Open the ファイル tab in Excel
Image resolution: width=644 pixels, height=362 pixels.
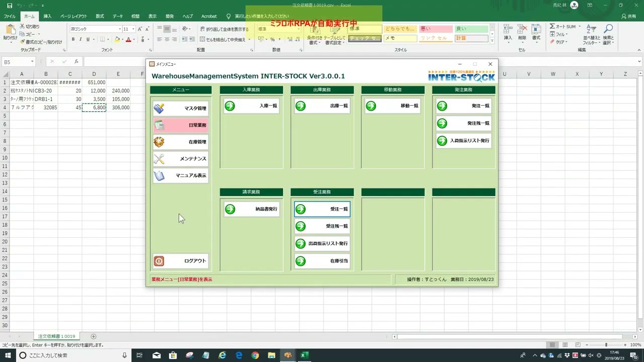[x=10, y=16]
